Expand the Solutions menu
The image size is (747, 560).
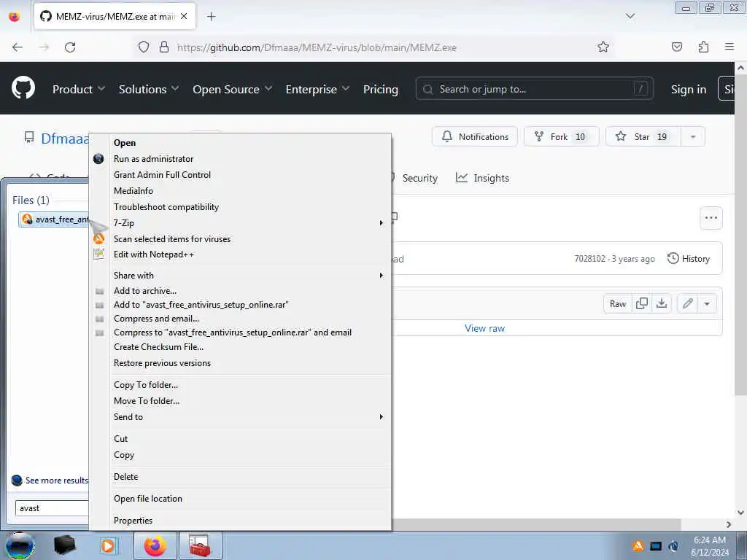click(149, 89)
